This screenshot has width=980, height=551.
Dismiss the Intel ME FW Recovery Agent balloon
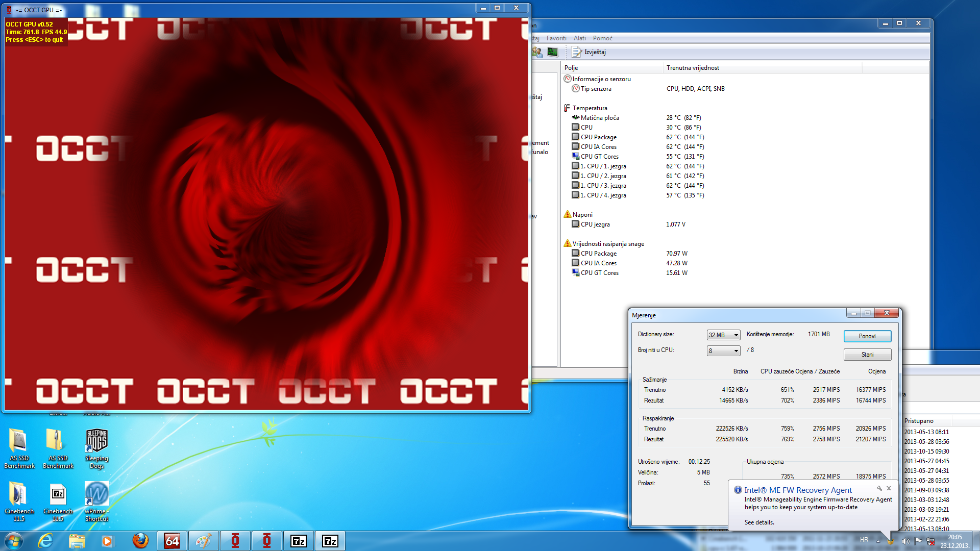pyautogui.click(x=889, y=489)
